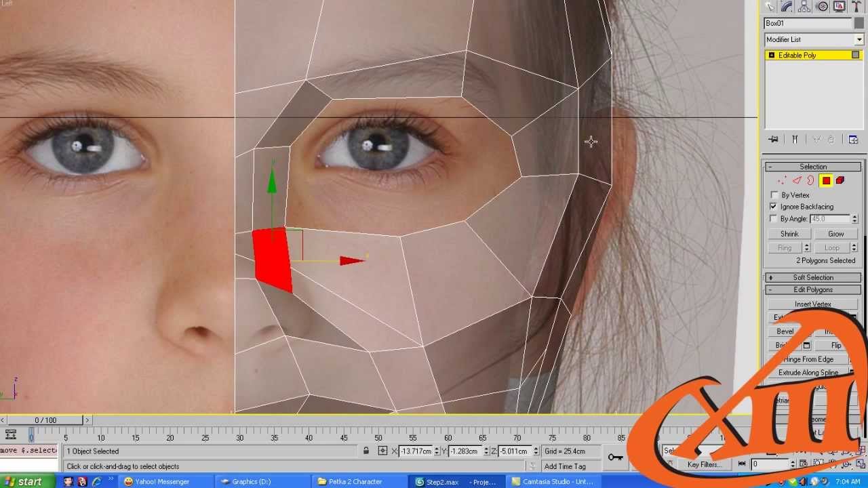This screenshot has height=488, width=868.
Task: Click the Shrink selection button
Action: (x=789, y=234)
